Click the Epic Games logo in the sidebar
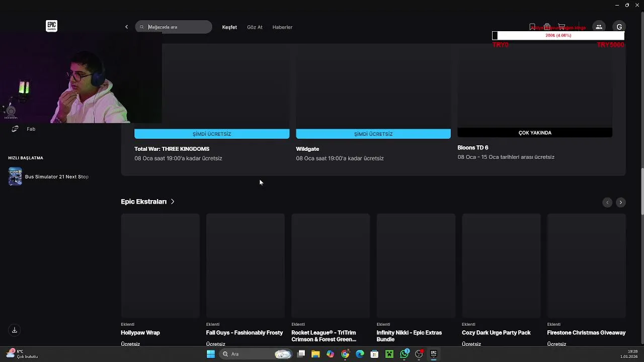 tap(51, 26)
